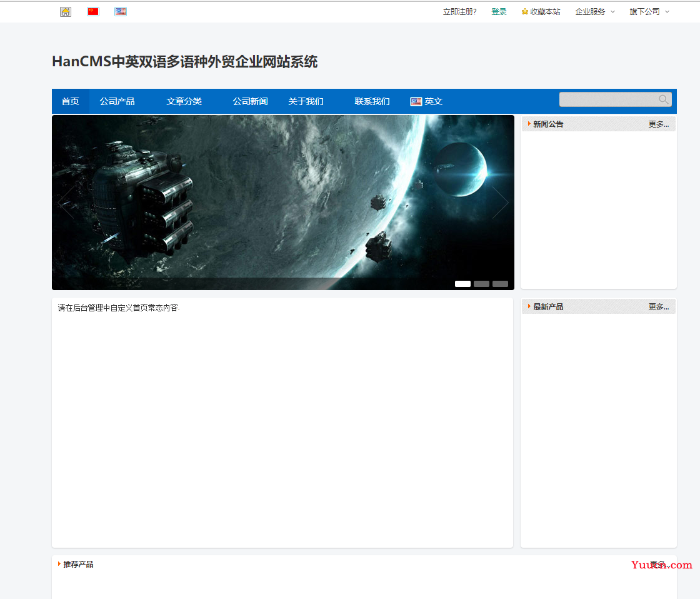Open the 首页 nav tab
The image size is (700, 599).
point(70,101)
